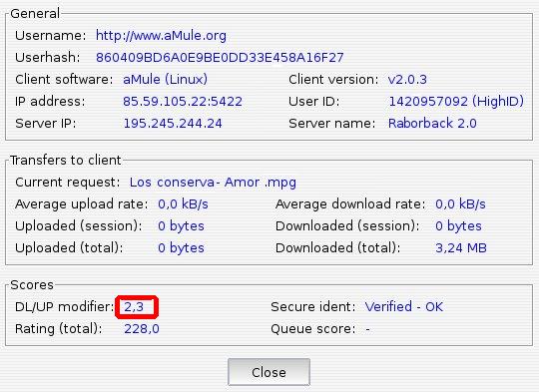539x392 pixels.
Task: Click the Scores group heading
Action: pos(32,285)
